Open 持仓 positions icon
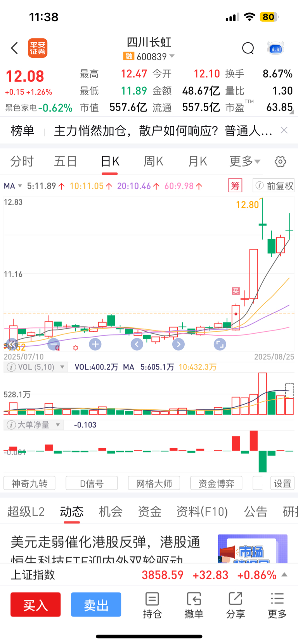This screenshot has height=644, width=298. (x=152, y=605)
